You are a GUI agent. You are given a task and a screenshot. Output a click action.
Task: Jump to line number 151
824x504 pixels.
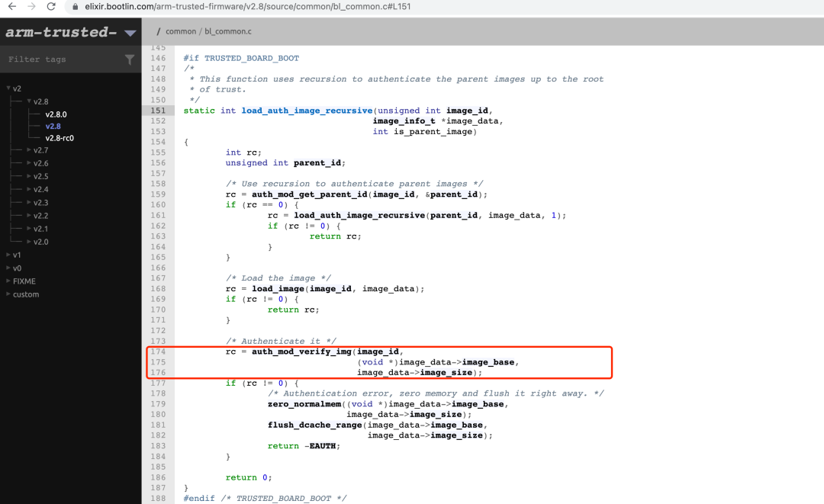coord(158,111)
